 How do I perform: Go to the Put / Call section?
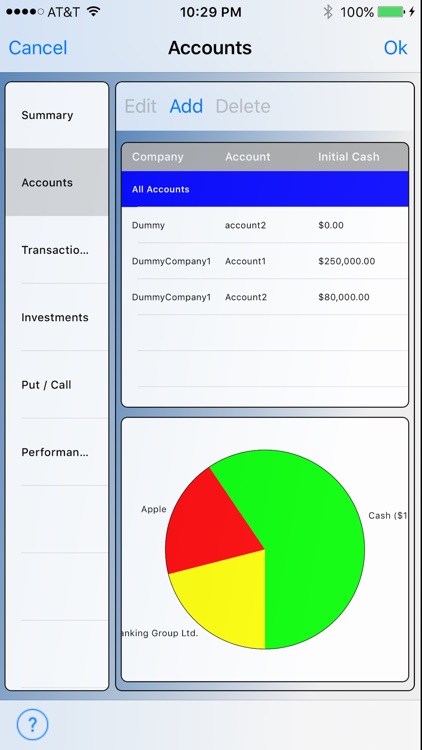57,385
